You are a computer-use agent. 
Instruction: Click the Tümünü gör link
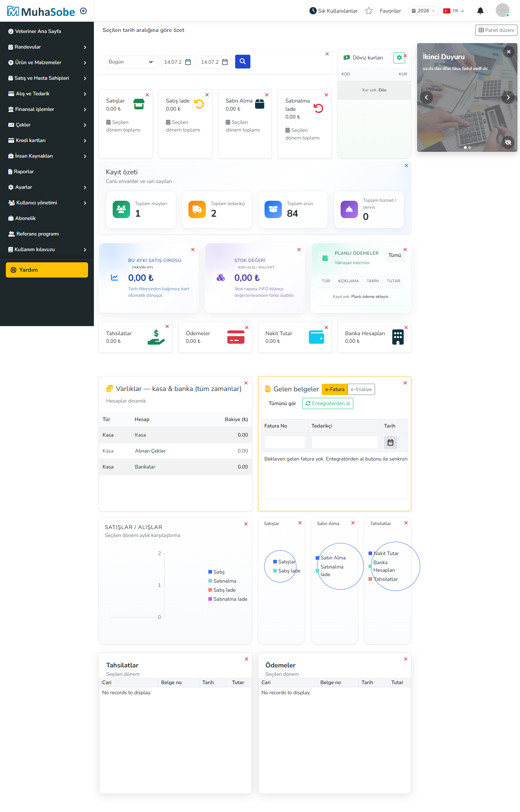coord(282,403)
